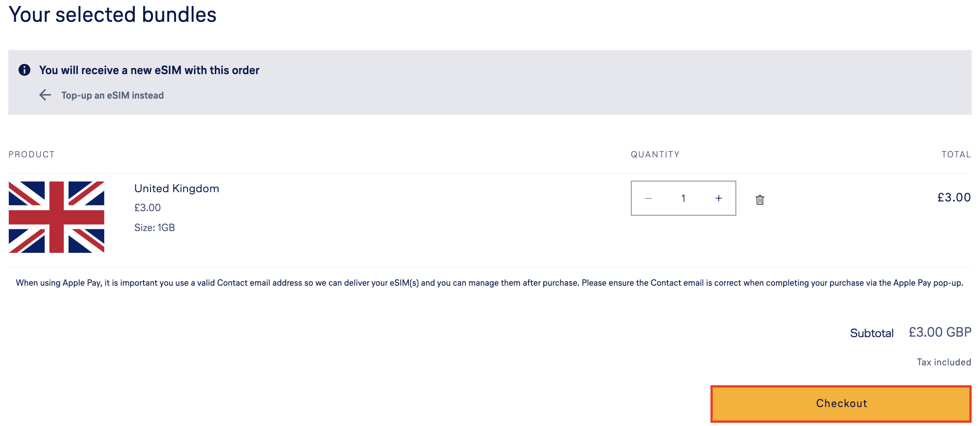Click the Tax included label
This screenshot has width=980, height=426.
pos(943,362)
